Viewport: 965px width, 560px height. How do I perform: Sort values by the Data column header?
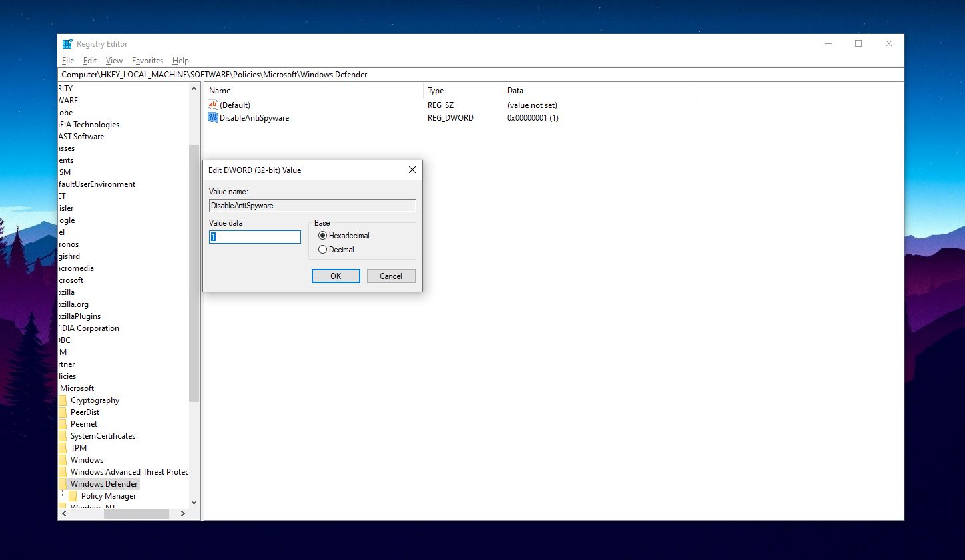pyautogui.click(x=599, y=91)
